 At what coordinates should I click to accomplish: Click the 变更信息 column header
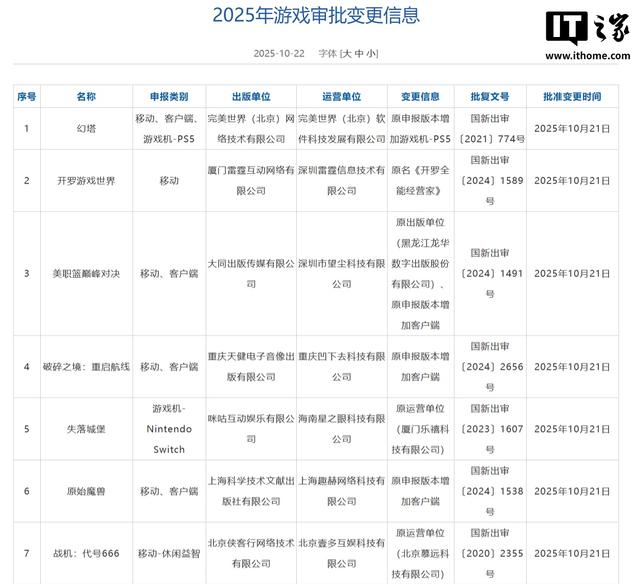click(x=420, y=97)
